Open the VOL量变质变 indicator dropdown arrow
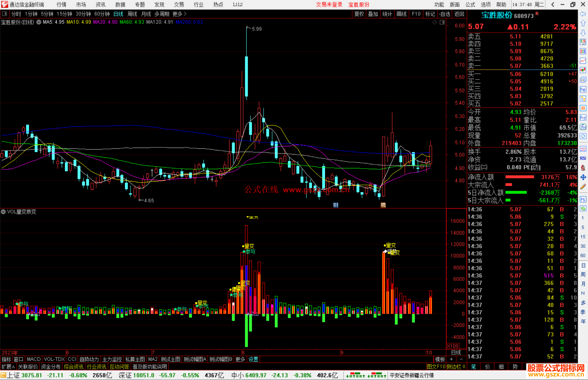The image size is (588, 380). [x=3, y=212]
